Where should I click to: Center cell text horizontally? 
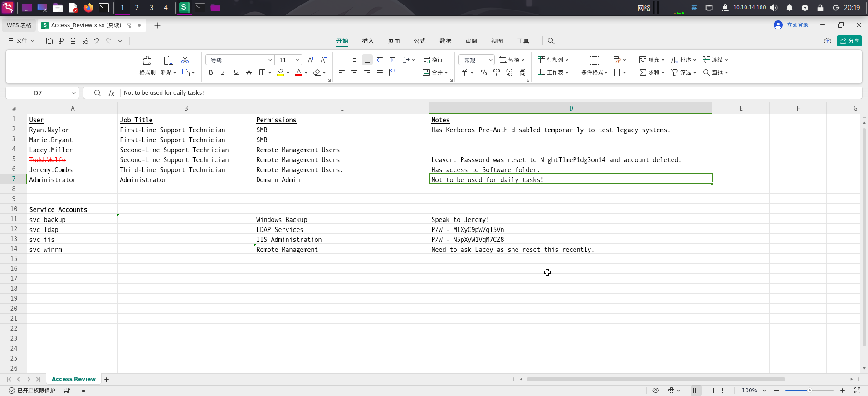[x=355, y=72]
